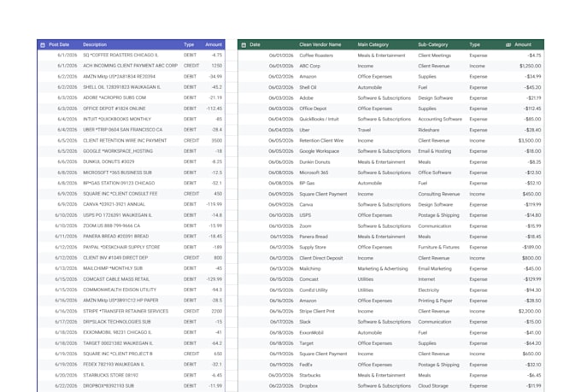Select the 'QuickBooks / Intuit' vendor cell
Image resolution: width=581 pixels, height=392 pixels.
[319, 120]
